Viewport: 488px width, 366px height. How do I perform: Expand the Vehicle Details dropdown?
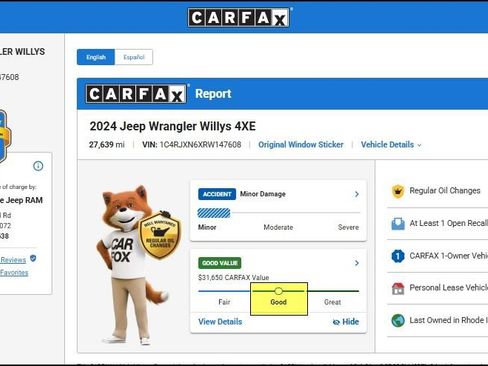coord(391,145)
